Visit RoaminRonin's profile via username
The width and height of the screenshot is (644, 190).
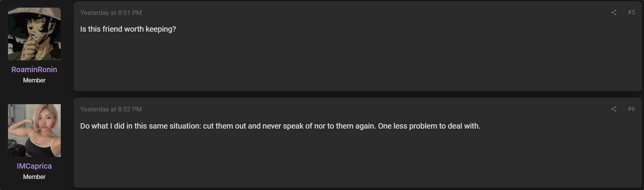coord(34,69)
